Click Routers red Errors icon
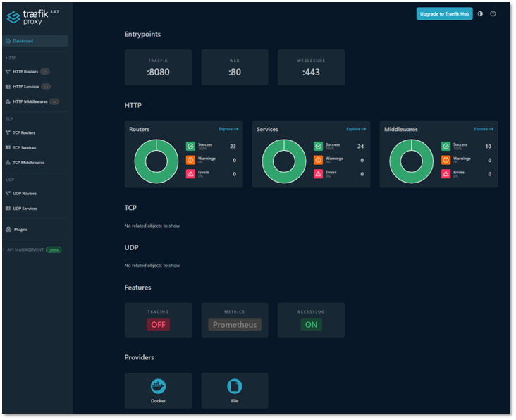This screenshot has height=420, width=516. pyautogui.click(x=190, y=174)
